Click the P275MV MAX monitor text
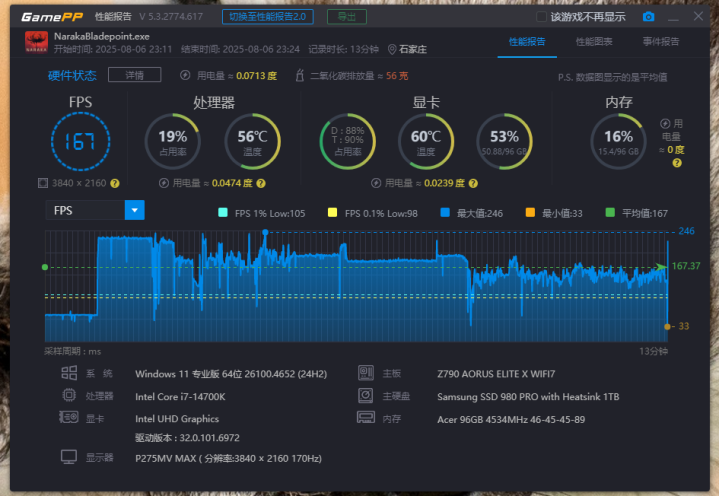 click(x=228, y=458)
